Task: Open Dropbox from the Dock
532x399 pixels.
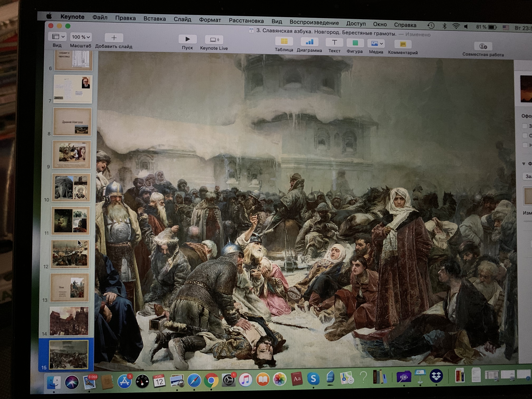Action: pos(436,376)
